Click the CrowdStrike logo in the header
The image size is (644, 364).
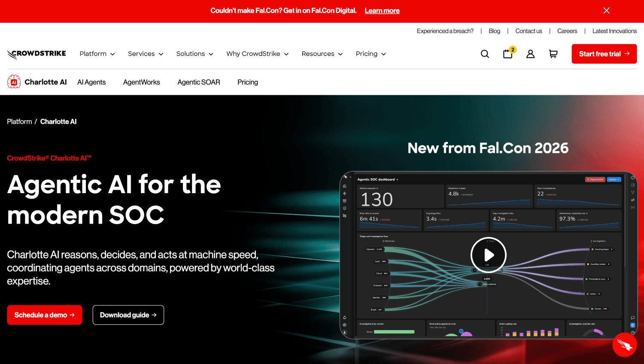pyautogui.click(x=36, y=54)
